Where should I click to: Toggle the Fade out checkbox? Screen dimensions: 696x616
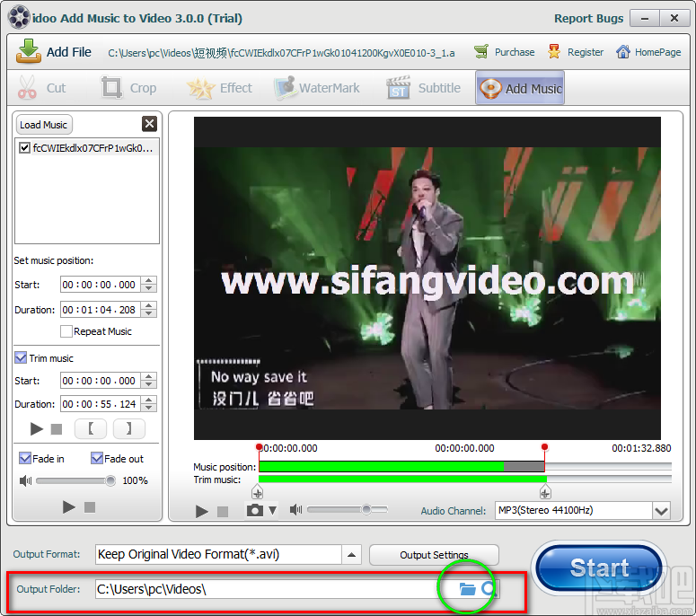coord(97,458)
